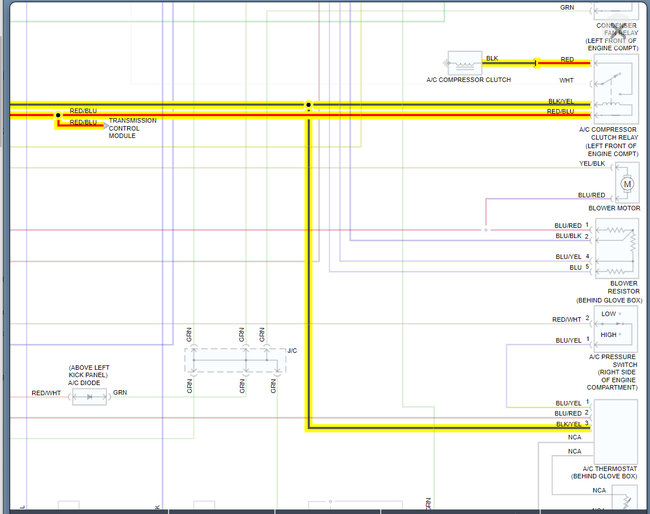Image resolution: width=650 pixels, height=514 pixels.
Task: Click the LOW label in pressure switch
Action: (609, 314)
